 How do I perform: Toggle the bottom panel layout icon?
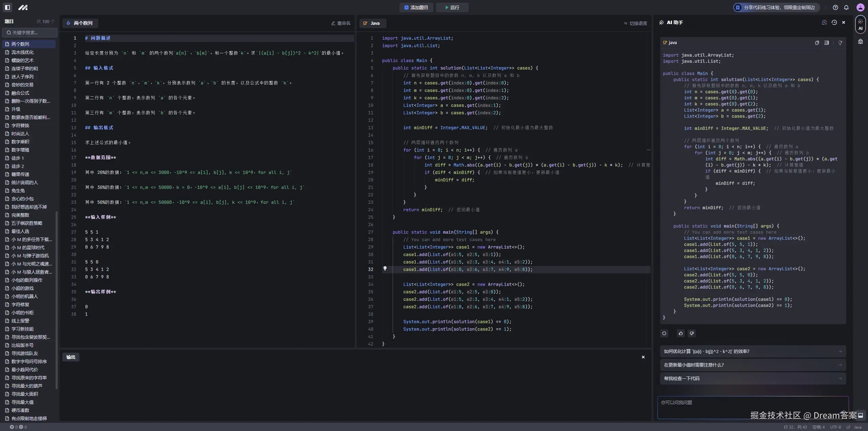861,415
